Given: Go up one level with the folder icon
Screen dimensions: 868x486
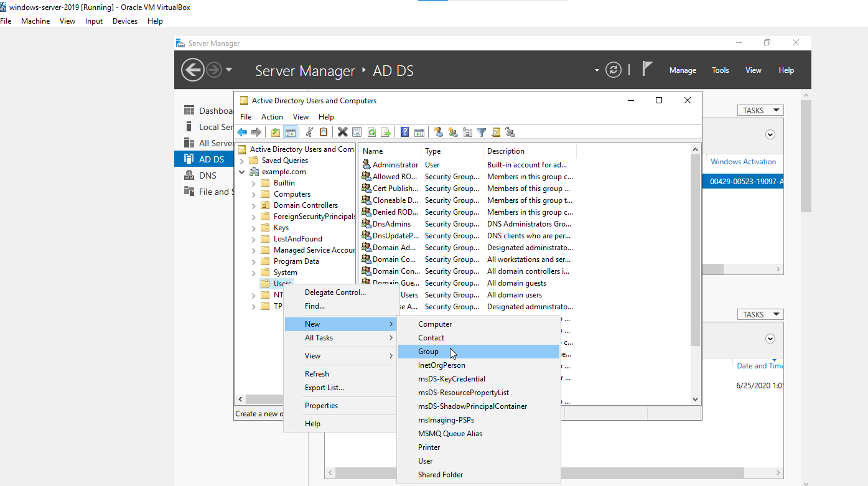Looking at the screenshot, I should click(276, 132).
